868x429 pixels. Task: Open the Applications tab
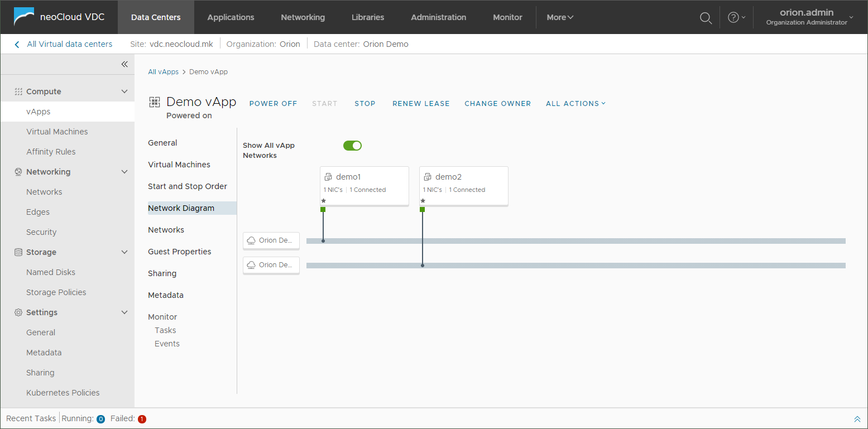click(x=231, y=17)
